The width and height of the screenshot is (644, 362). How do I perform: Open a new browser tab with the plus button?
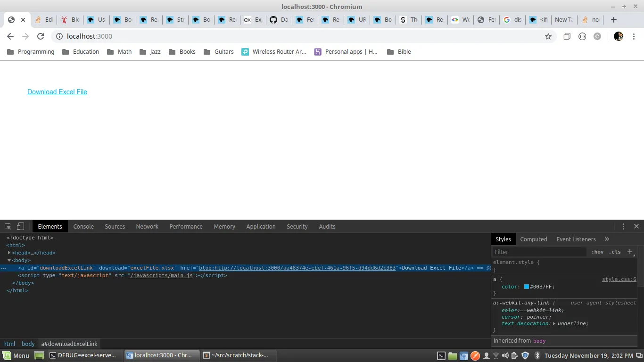(613, 20)
